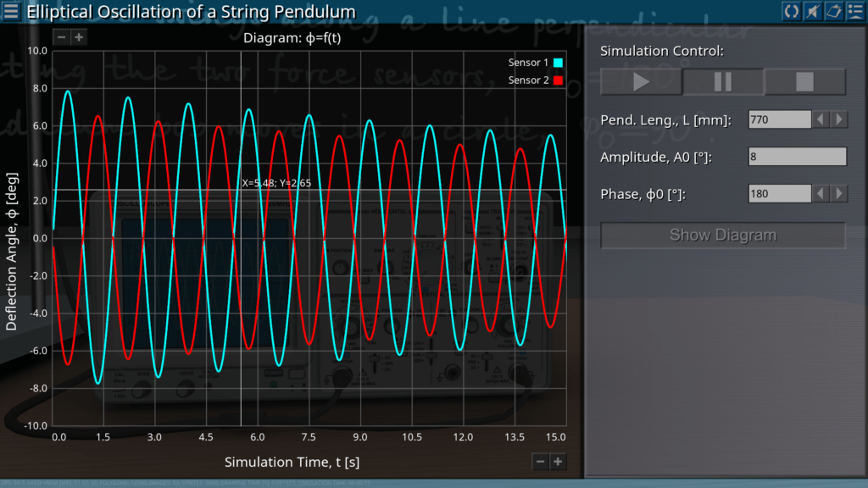868x488 pixels.
Task: Zoom out vertical axis with top-left minus
Action: coord(61,37)
